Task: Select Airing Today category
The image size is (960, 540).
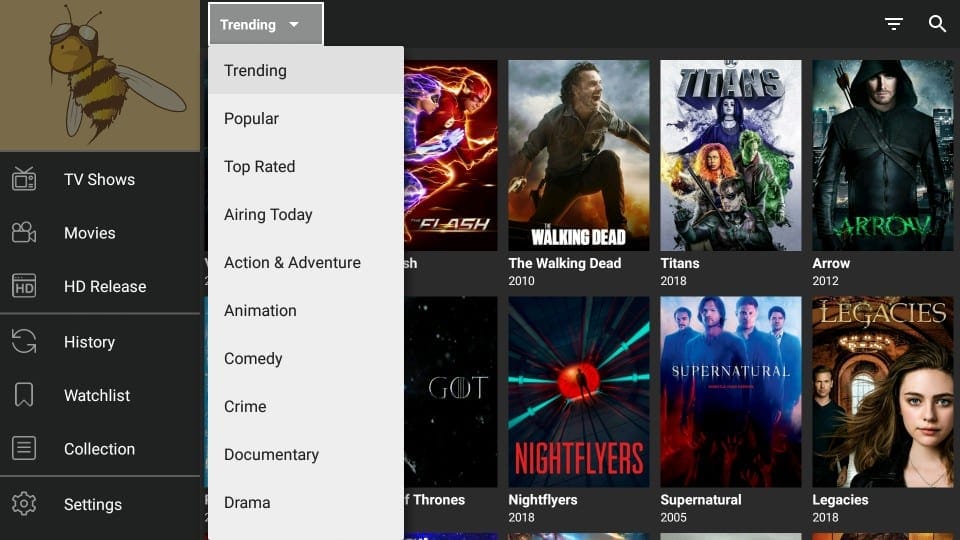Action: tap(306, 214)
